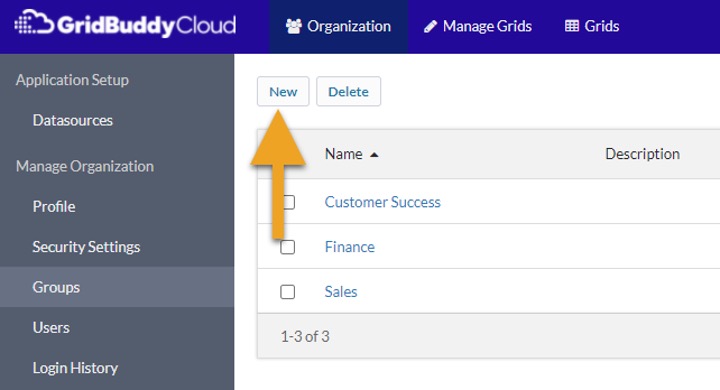
Task: Open the Finance group link
Action: pos(349,247)
